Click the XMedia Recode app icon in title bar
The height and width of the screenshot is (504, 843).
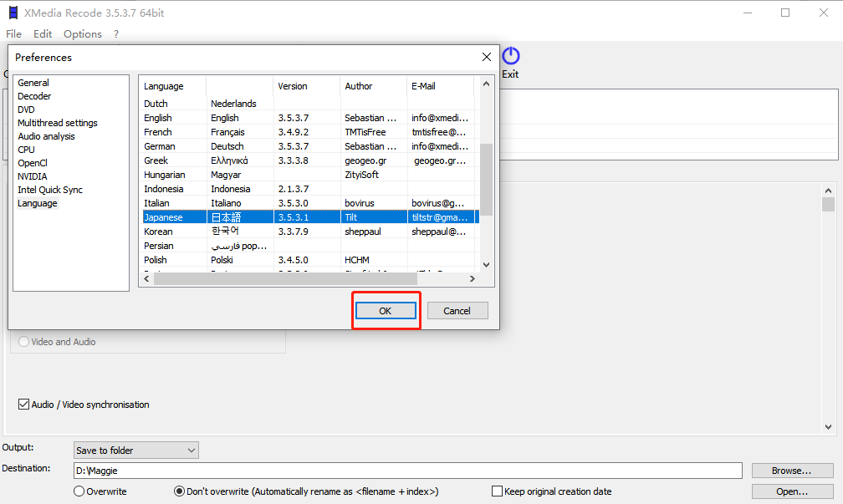point(13,13)
